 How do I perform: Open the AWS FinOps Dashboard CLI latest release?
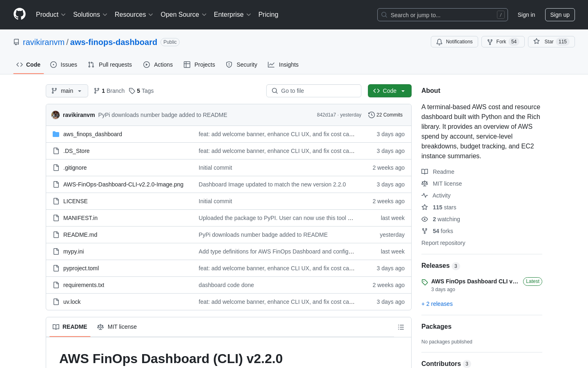(x=474, y=281)
